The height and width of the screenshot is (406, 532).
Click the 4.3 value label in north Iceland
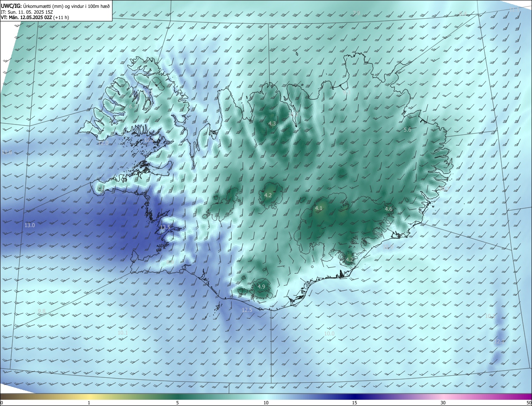272,124
